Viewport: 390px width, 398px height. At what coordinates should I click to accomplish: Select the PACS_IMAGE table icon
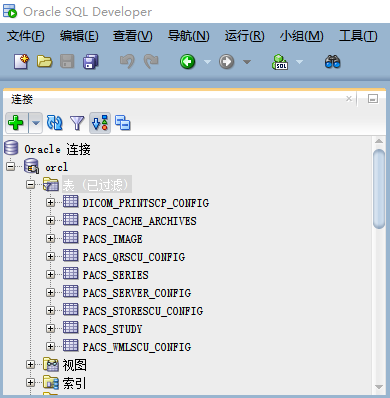70,238
